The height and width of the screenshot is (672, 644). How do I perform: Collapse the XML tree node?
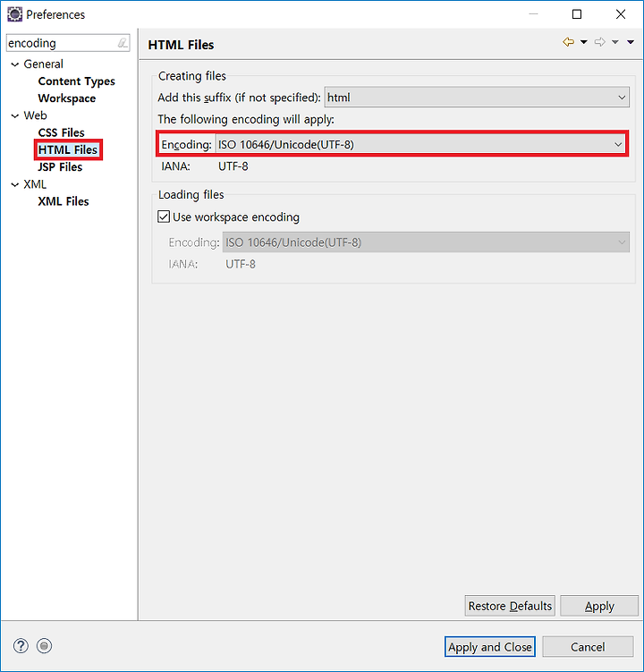(15, 184)
